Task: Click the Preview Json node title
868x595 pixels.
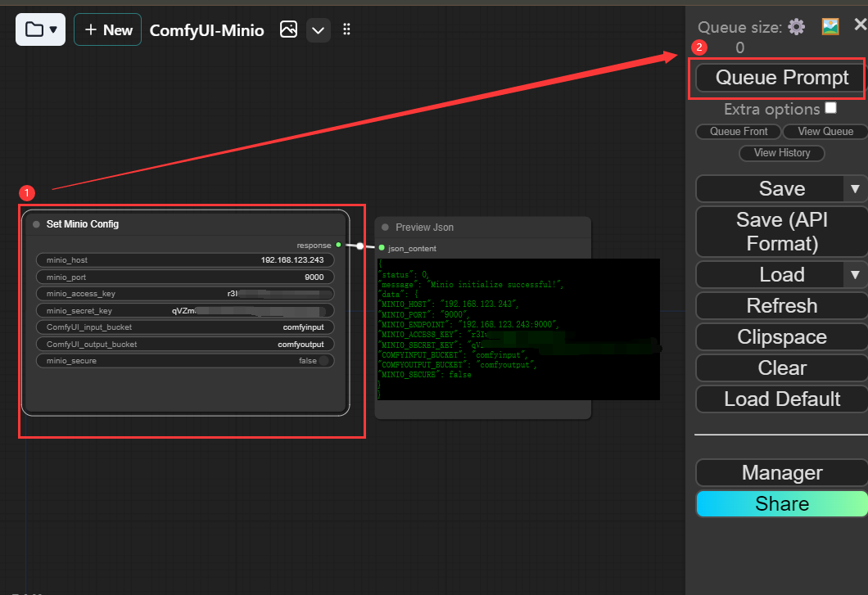Action: pyautogui.click(x=425, y=228)
